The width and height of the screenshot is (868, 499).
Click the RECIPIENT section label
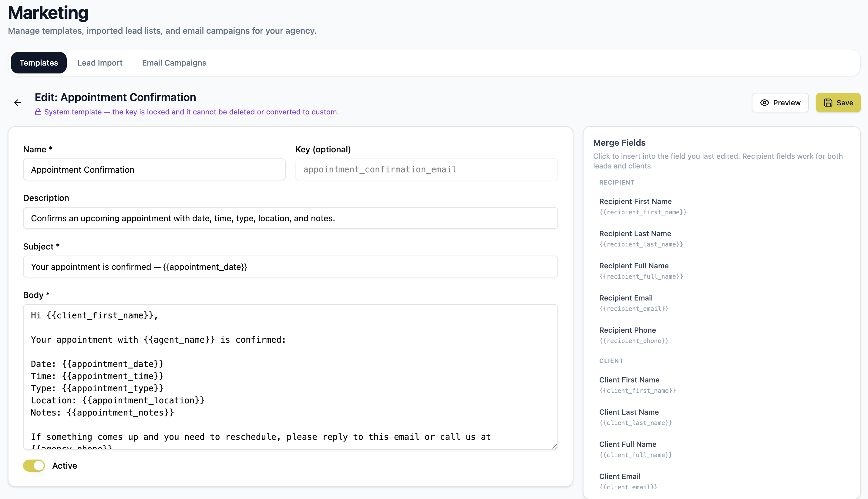[617, 182]
